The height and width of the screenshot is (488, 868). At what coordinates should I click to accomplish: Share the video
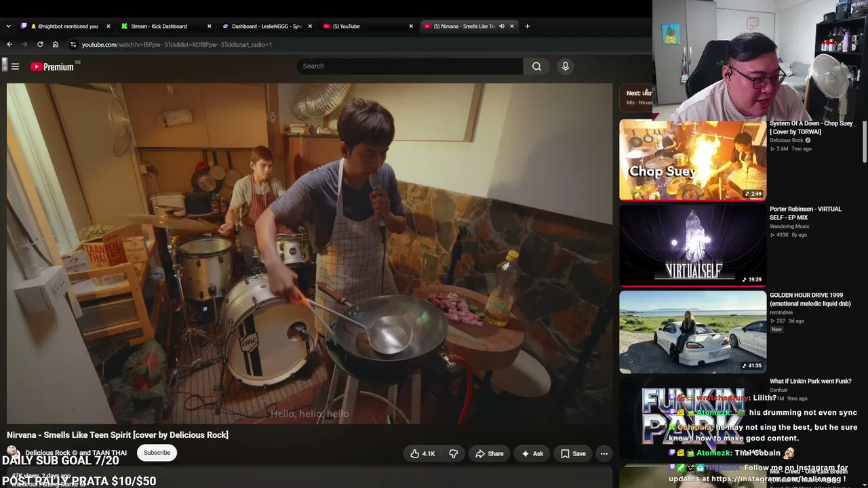pyautogui.click(x=490, y=453)
